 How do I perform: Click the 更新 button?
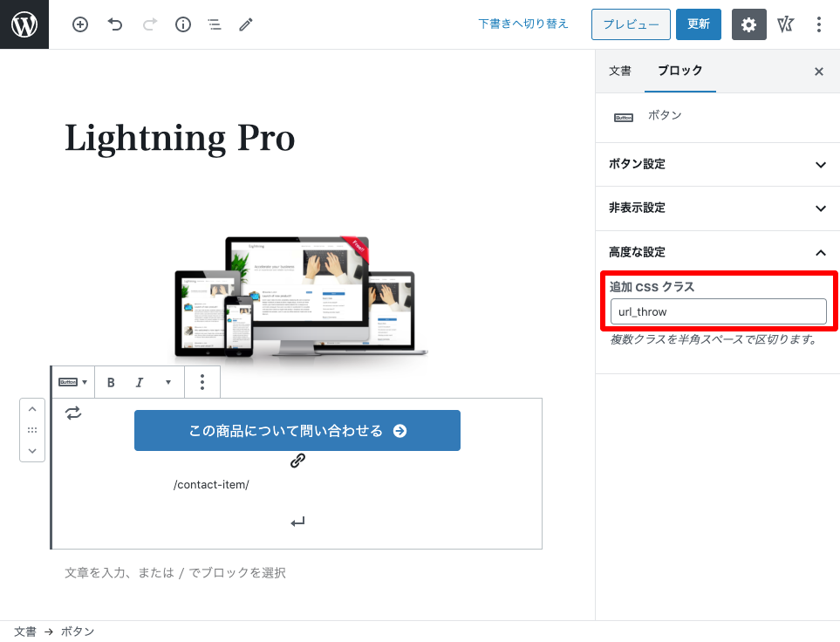698,24
